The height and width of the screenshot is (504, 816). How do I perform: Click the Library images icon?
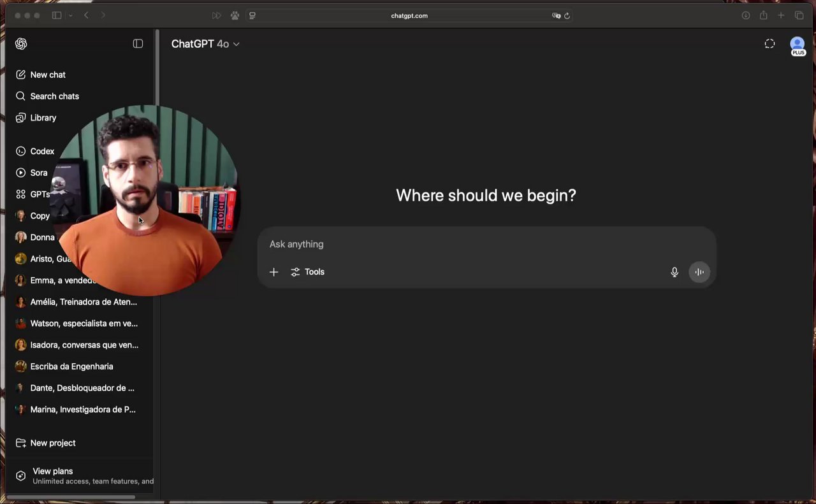point(21,118)
